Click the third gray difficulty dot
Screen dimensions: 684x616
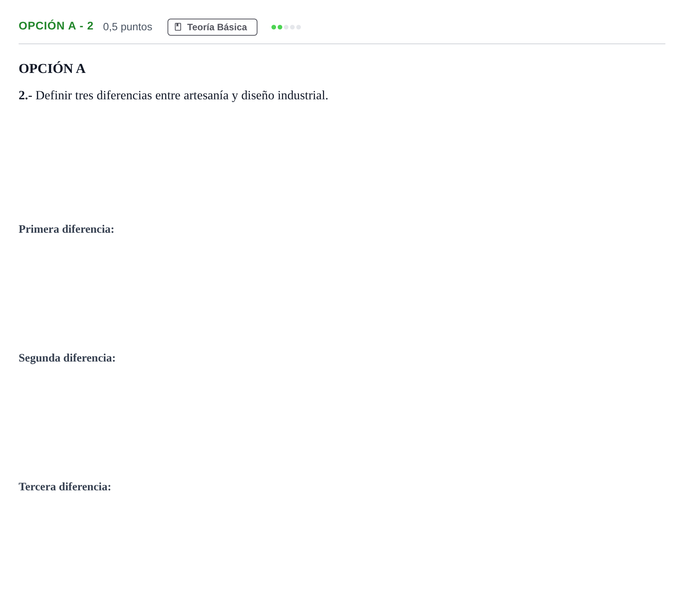(286, 27)
